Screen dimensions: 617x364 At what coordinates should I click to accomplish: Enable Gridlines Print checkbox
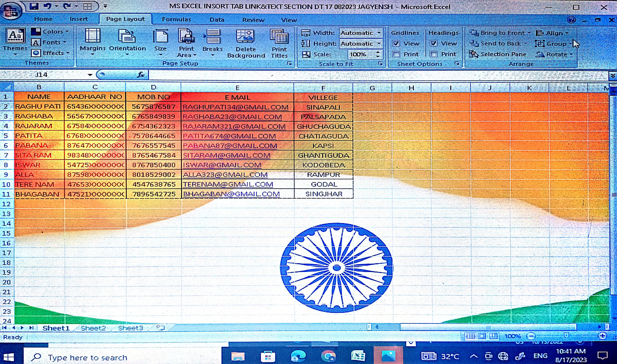click(x=396, y=54)
